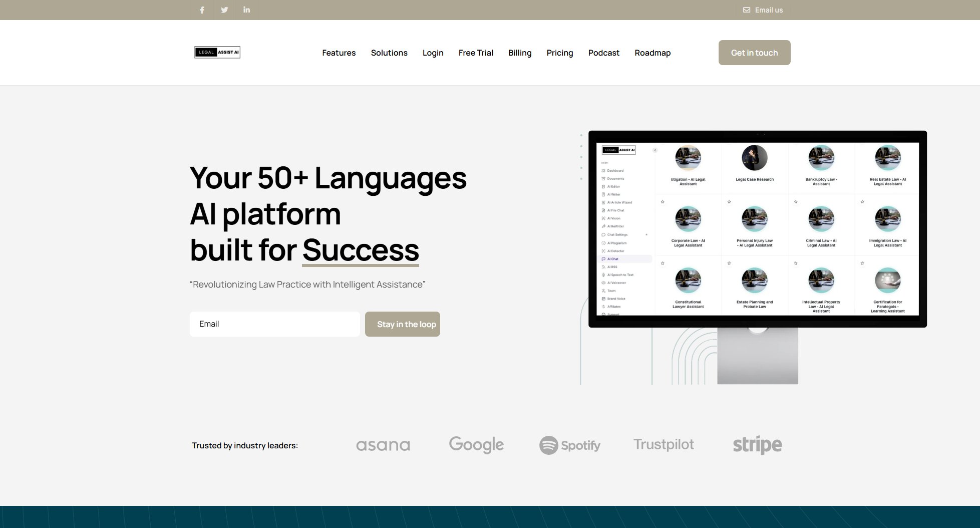Open the LinkedIn social icon
Image resolution: width=980 pixels, height=528 pixels.
[246, 10]
